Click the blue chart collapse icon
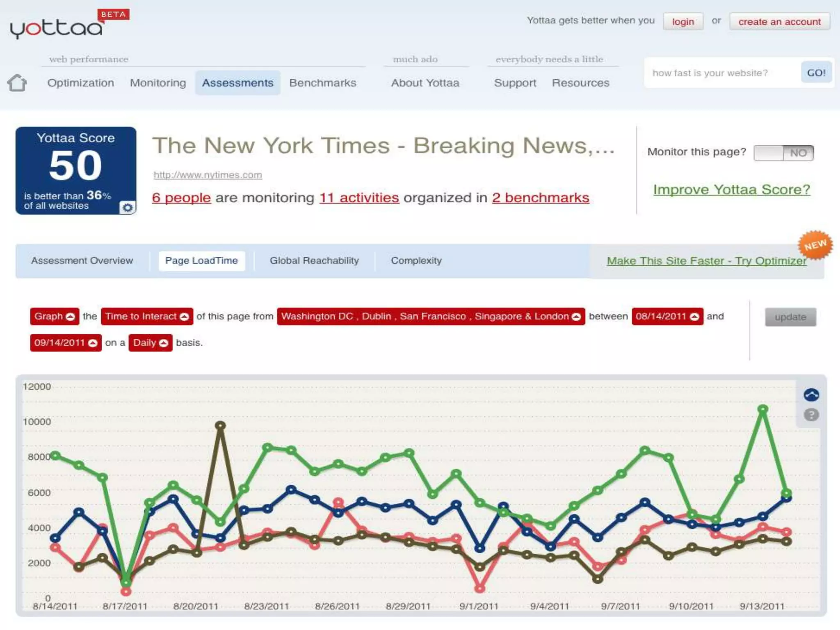The width and height of the screenshot is (840, 630). (x=811, y=395)
